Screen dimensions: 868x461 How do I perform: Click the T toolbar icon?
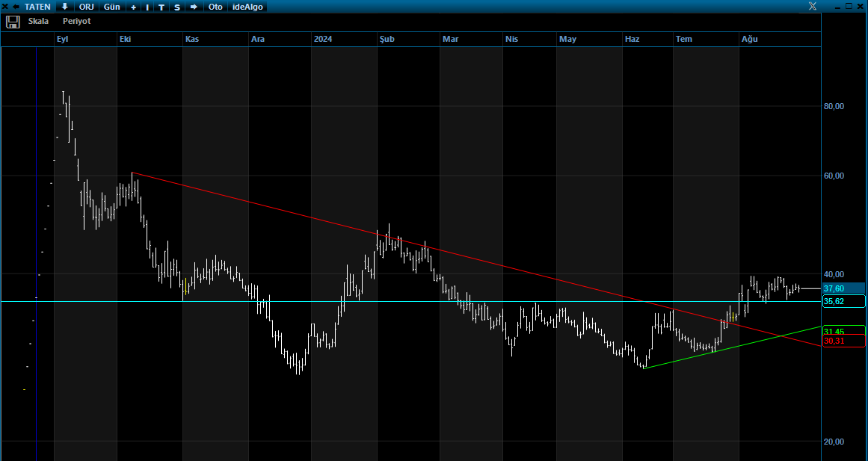161,7
